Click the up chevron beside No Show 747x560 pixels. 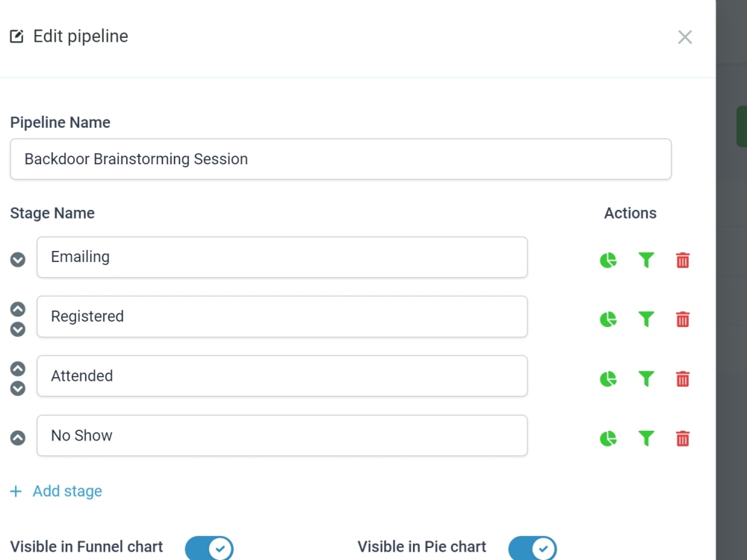17,437
